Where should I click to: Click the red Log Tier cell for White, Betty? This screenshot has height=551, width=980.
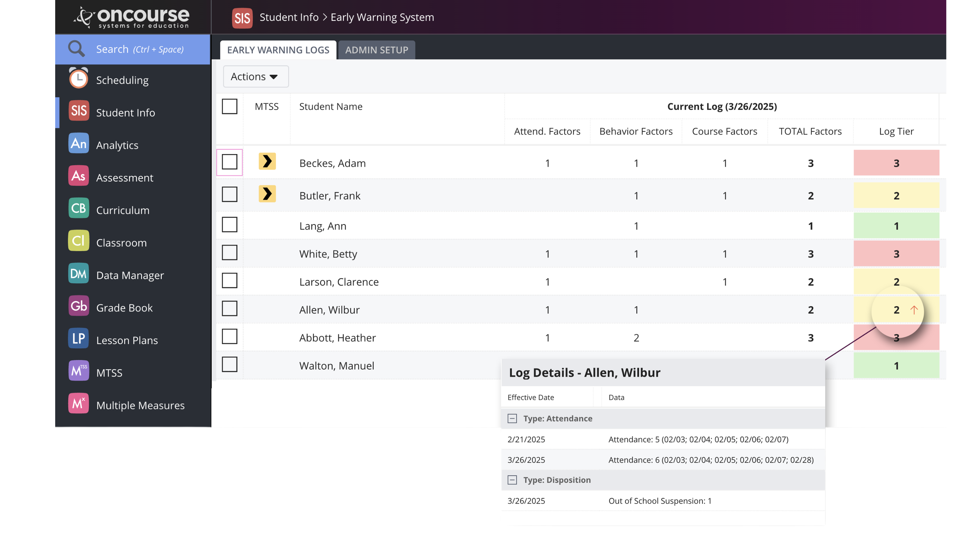[x=896, y=254]
